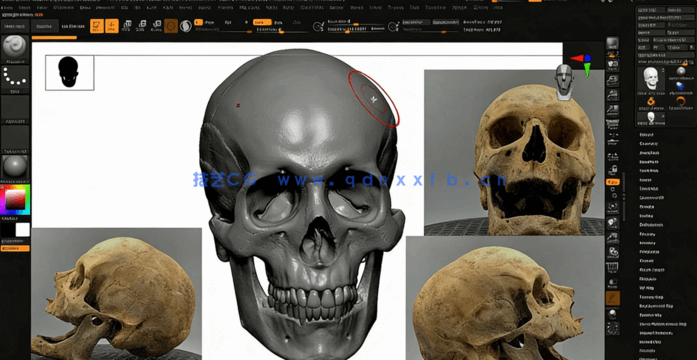Screen dimensions: 697x360
Task: Expand the Deformation sub-palette
Action: click(652, 225)
